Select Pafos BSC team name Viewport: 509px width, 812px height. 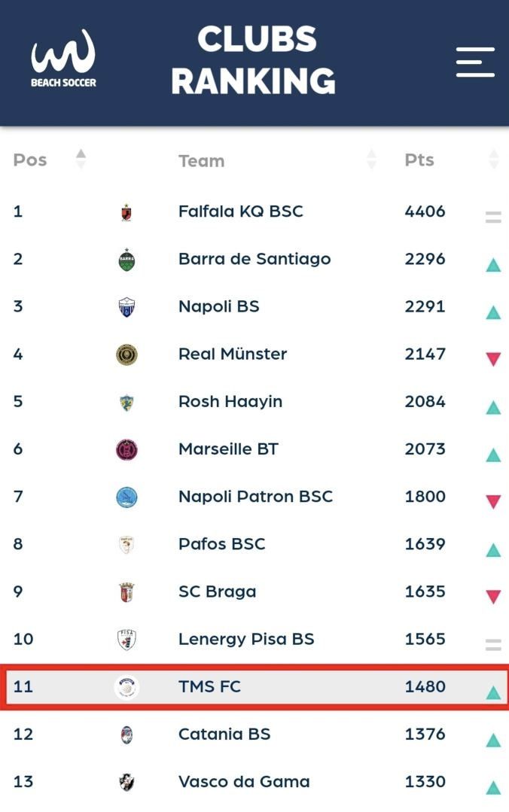click(221, 544)
